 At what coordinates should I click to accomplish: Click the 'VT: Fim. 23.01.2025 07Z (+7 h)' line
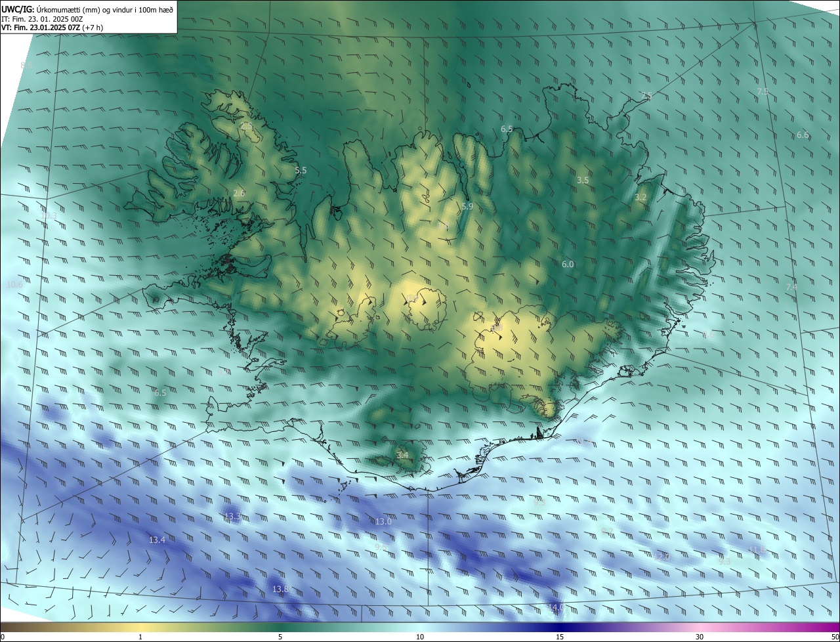point(52,28)
